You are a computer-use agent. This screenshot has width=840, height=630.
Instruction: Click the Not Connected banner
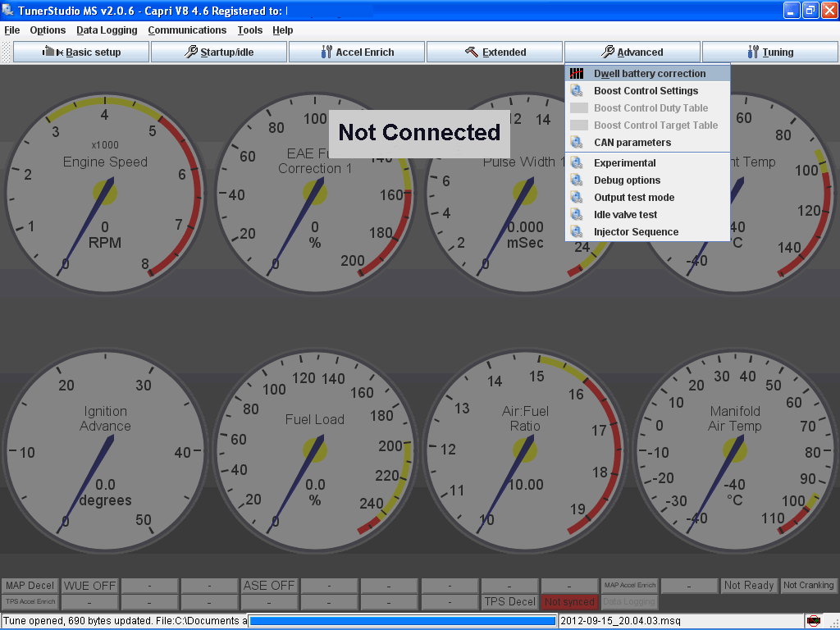(x=419, y=133)
